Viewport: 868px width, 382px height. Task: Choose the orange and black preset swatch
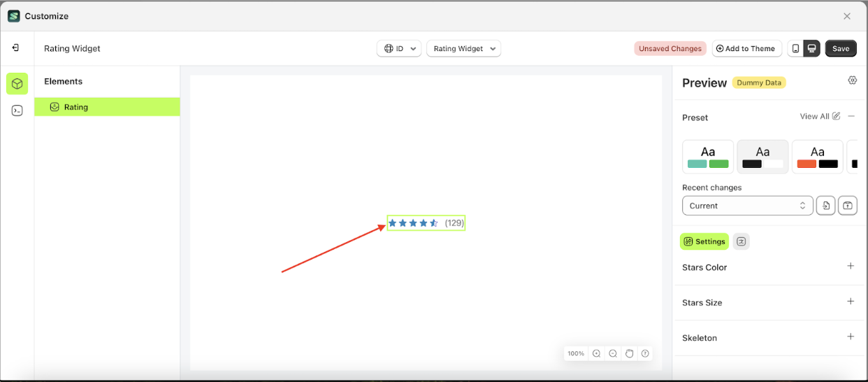(x=817, y=157)
